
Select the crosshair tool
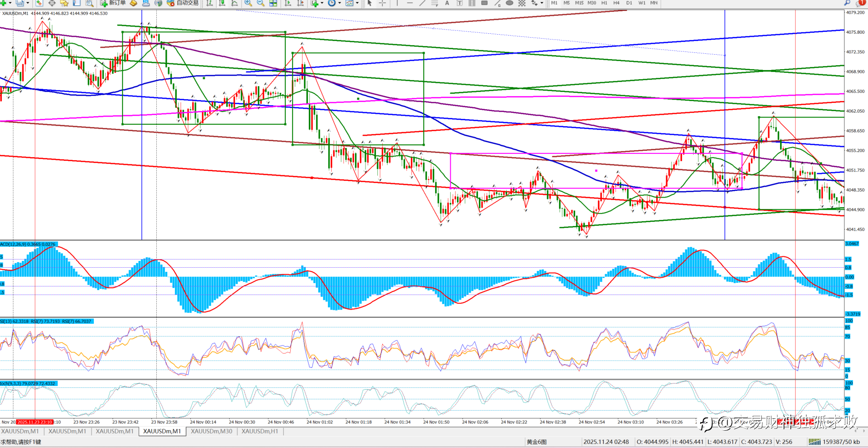(x=382, y=3)
